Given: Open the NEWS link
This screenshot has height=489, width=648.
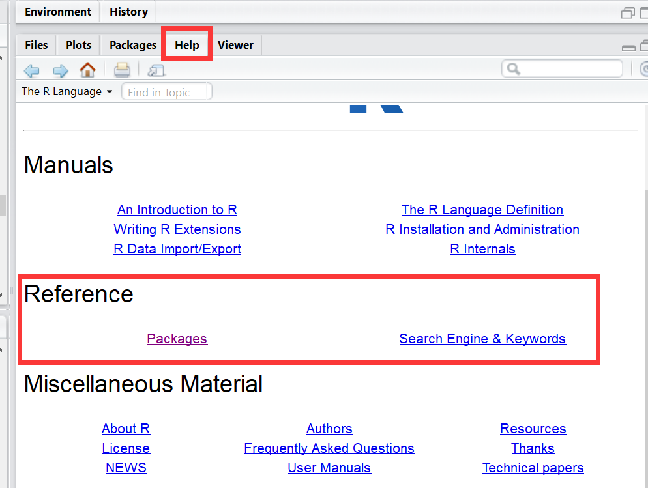Looking at the screenshot, I should click(126, 468).
